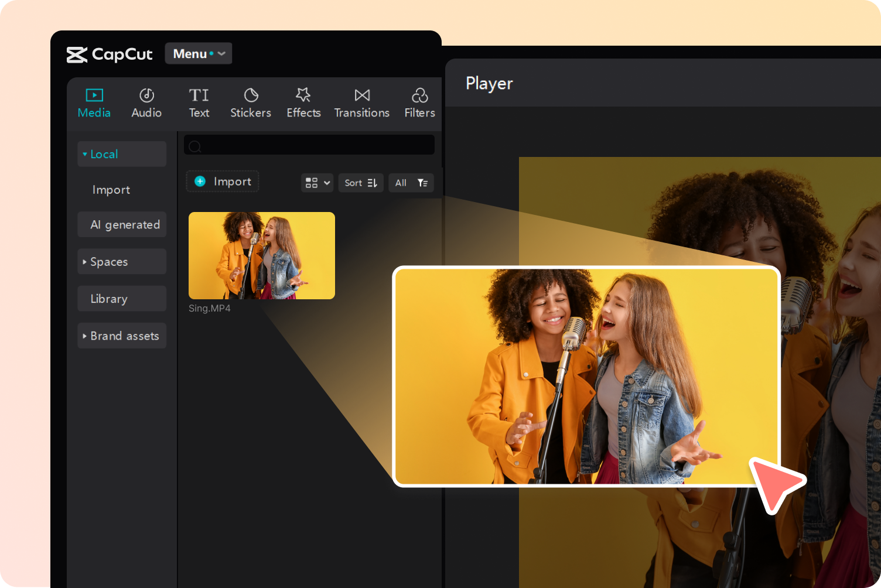Switch to the Media panel

[x=94, y=102]
